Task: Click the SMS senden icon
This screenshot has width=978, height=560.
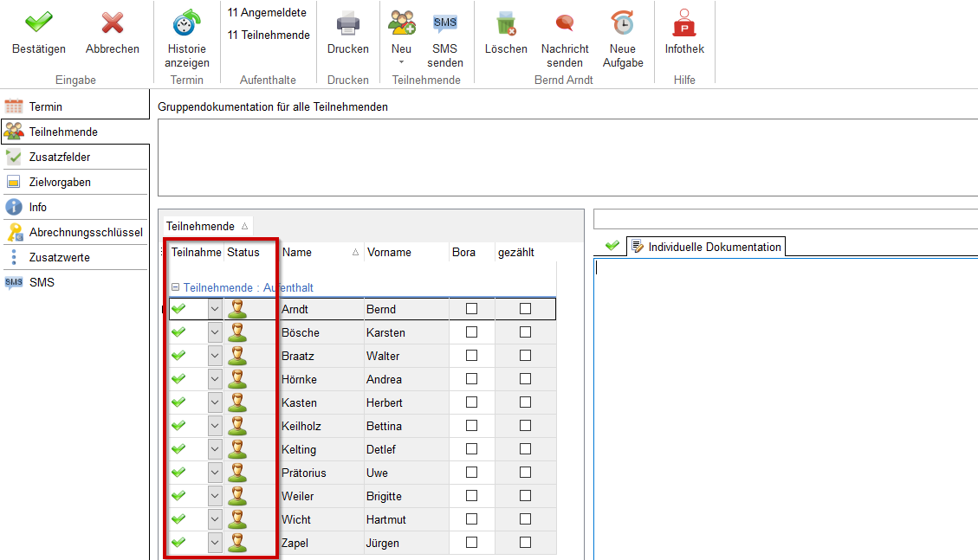Action: click(444, 23)
